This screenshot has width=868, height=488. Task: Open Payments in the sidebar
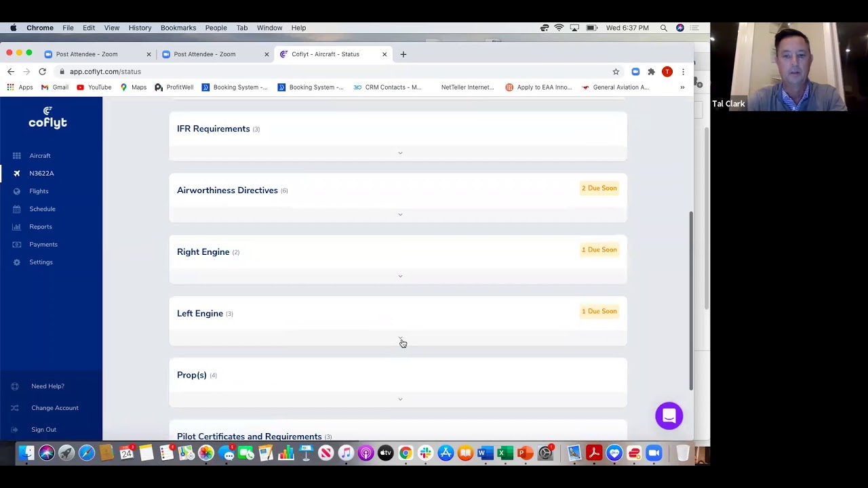coord(43,244)
